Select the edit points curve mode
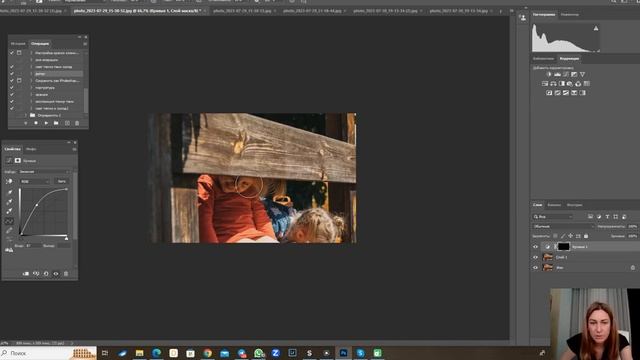 pyautogui.click(x=9, y=221)
